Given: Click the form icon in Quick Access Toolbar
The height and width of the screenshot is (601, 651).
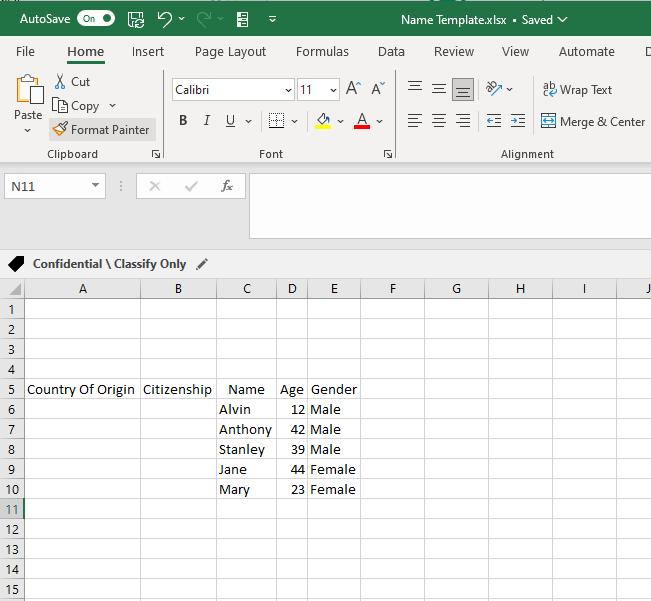Looking at the screenshot, I should tap(242, 19).
